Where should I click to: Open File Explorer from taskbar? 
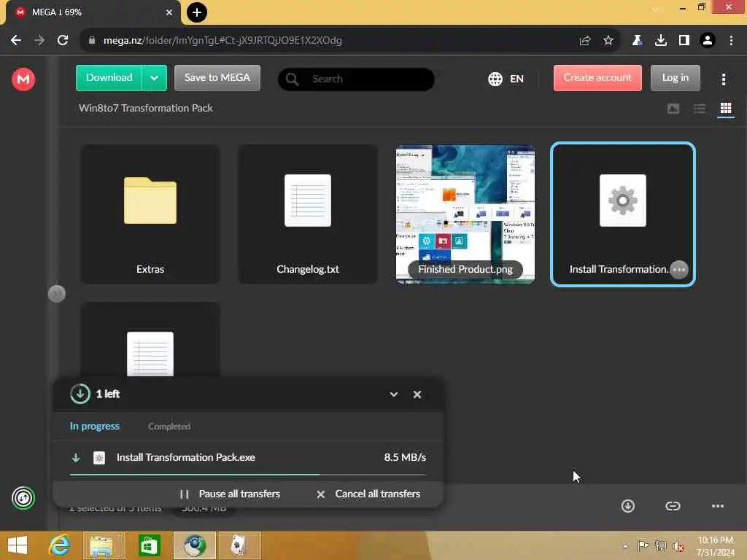click(x=101, y=545)
